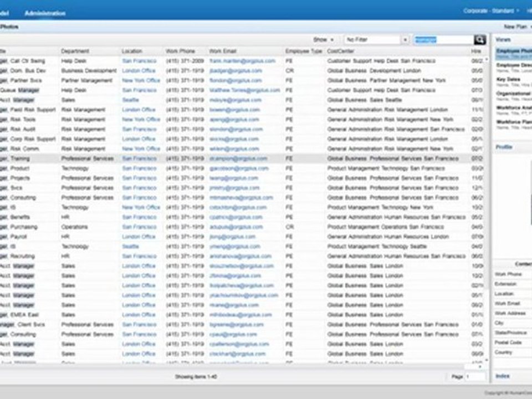Select the 'Training' title cell
The width and height of the screenshot is (532, 399).
(x=15, y=158)
